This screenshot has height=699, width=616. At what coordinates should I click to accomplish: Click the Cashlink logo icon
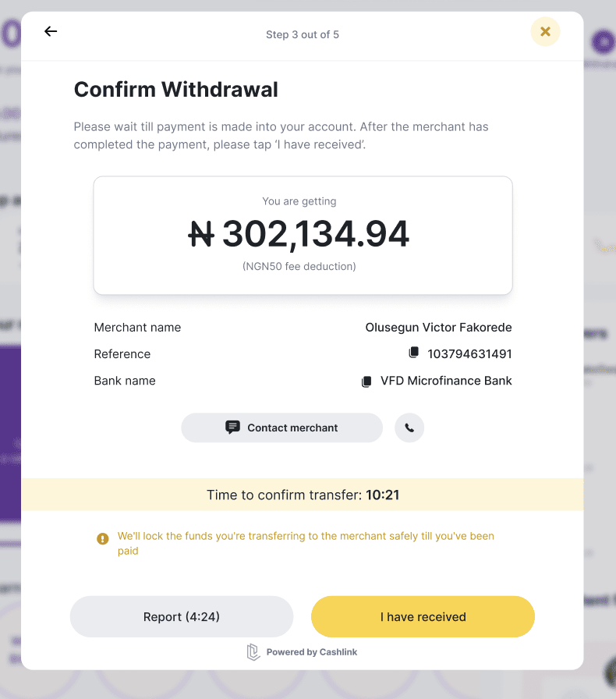pos(253,651)
